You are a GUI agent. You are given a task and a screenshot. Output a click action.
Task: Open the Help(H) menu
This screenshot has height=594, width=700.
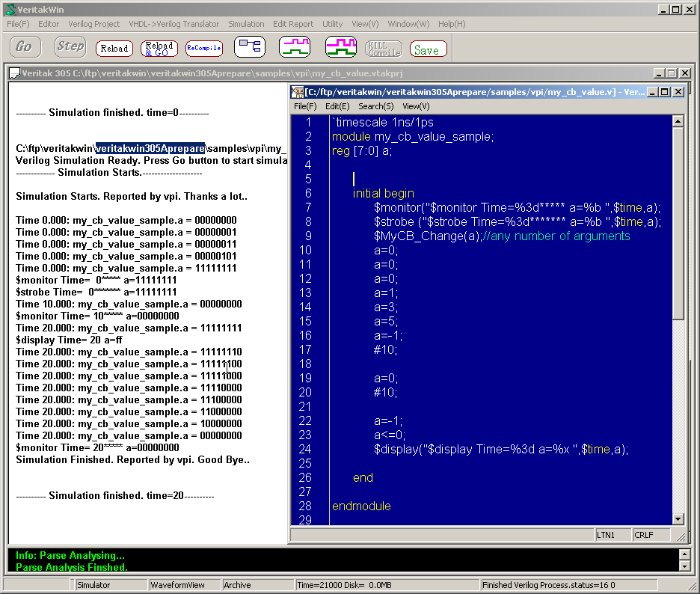pos(452,24)
